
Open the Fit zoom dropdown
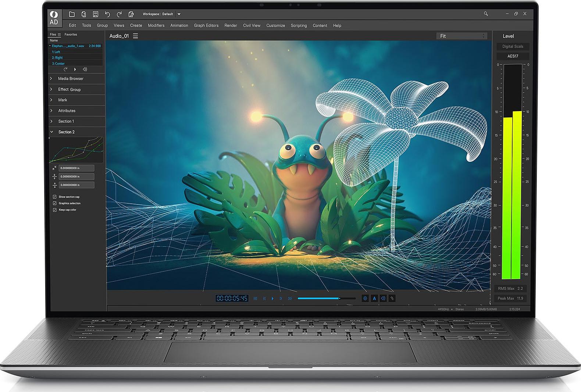point(462,36)
